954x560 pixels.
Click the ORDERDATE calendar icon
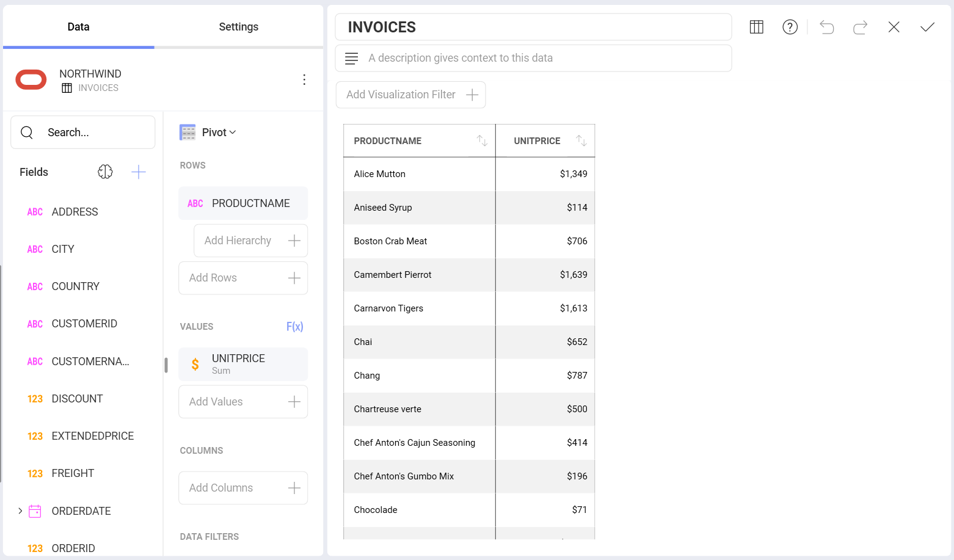[35, 511]
